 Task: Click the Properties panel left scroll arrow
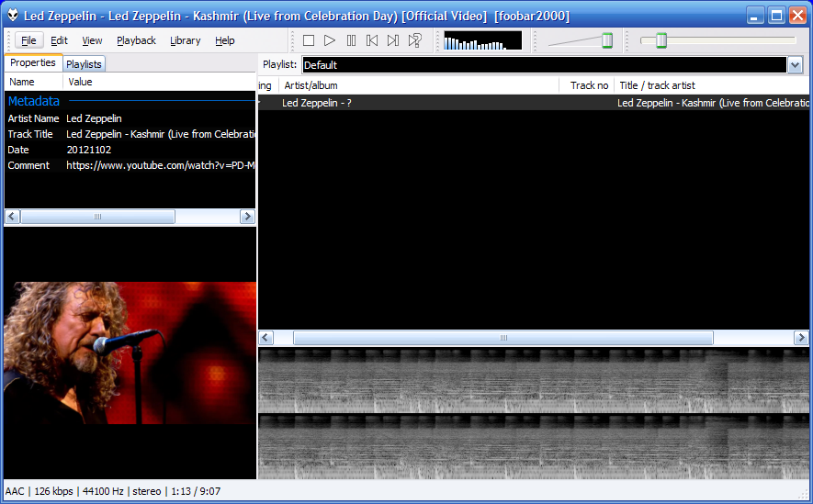point(13,217)
